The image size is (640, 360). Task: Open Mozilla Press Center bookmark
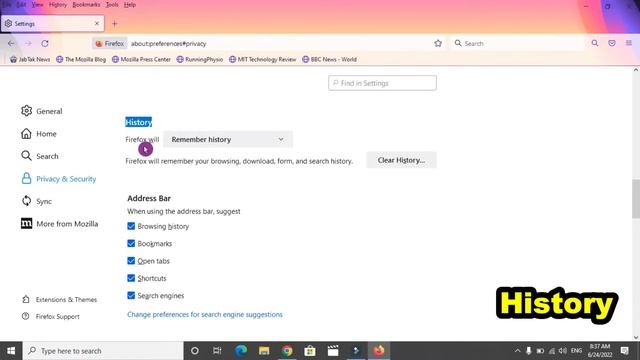click(x=141, y=60)
